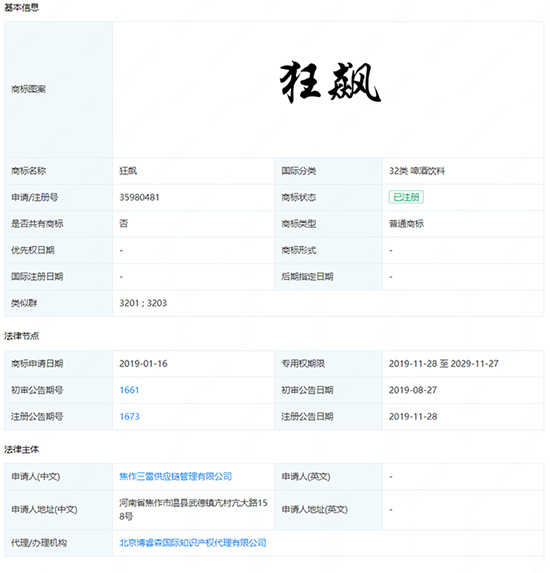Click the 申请/注册号 label cell
Screen dimensions: 550x573
tap(58, 197)
